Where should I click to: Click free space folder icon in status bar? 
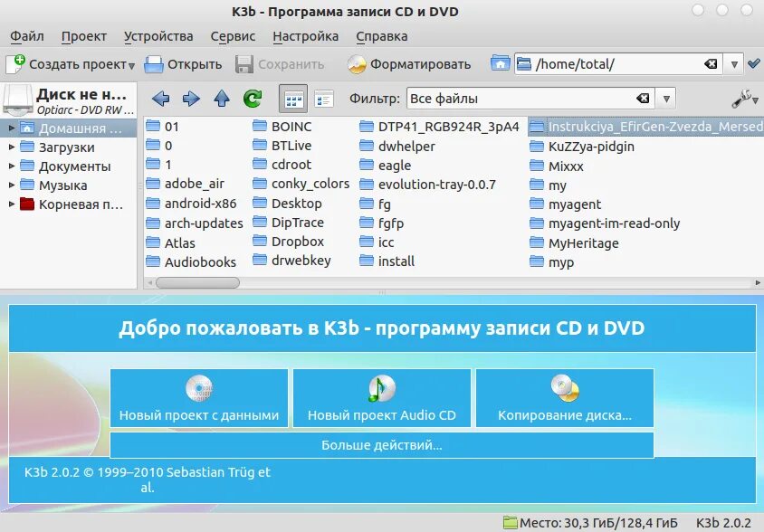pos(511,523)
